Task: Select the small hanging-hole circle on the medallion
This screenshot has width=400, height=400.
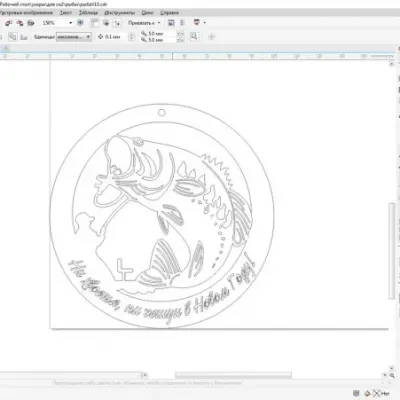Action: coord(162,113)
